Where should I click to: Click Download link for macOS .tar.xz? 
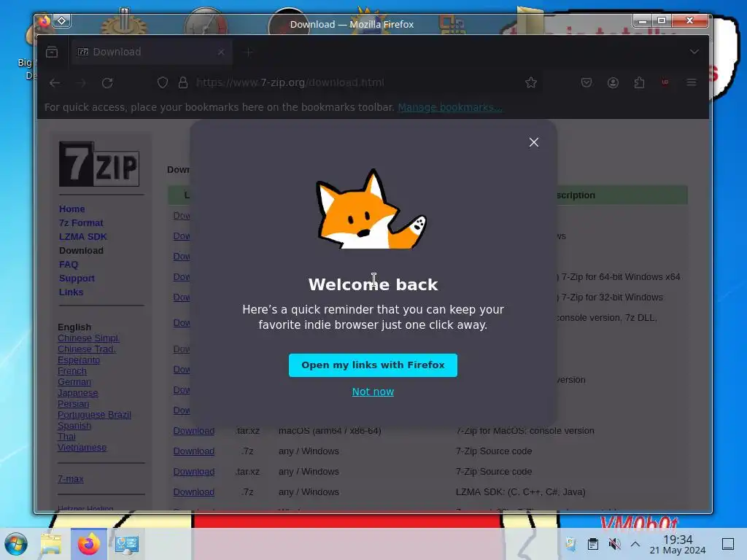(x=194, y=430)
